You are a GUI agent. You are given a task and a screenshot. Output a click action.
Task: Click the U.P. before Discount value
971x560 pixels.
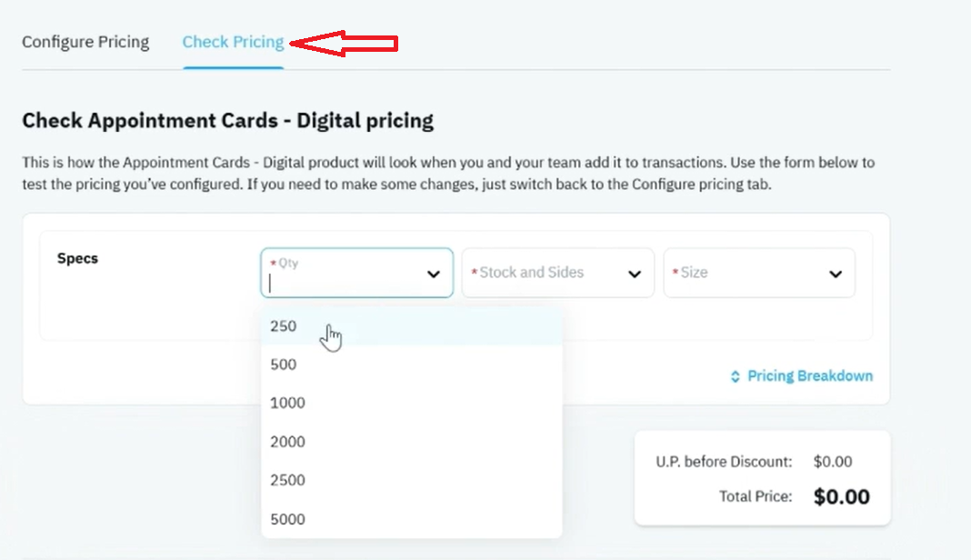(x=833, y=462)
